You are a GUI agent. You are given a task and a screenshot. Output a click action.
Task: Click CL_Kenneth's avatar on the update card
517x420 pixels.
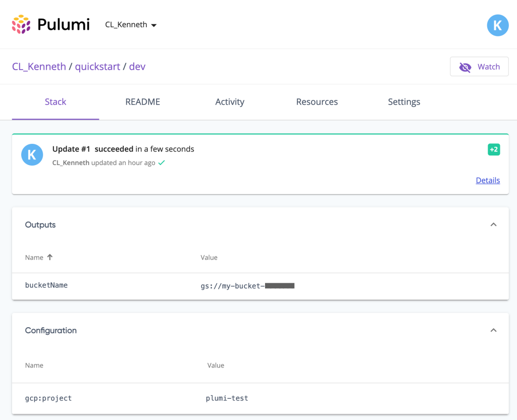32,155
